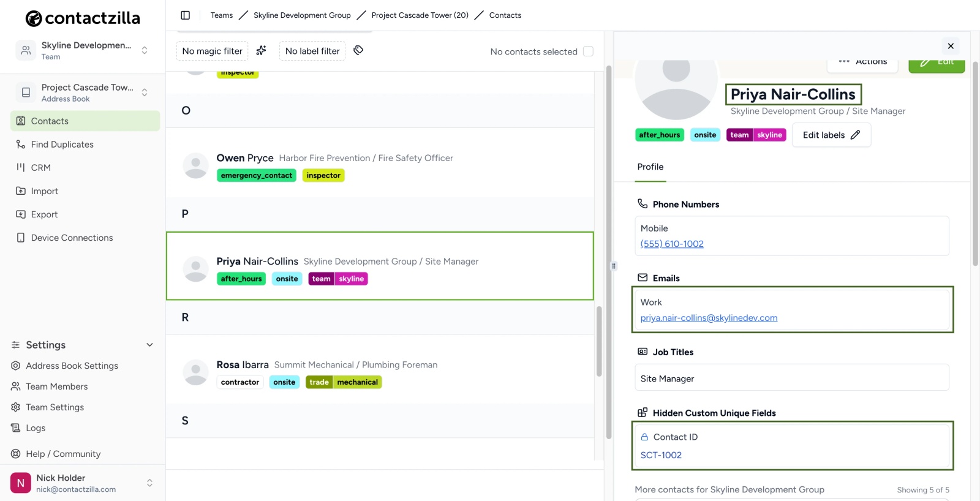Close the contact detail panel

coord(951,46)
